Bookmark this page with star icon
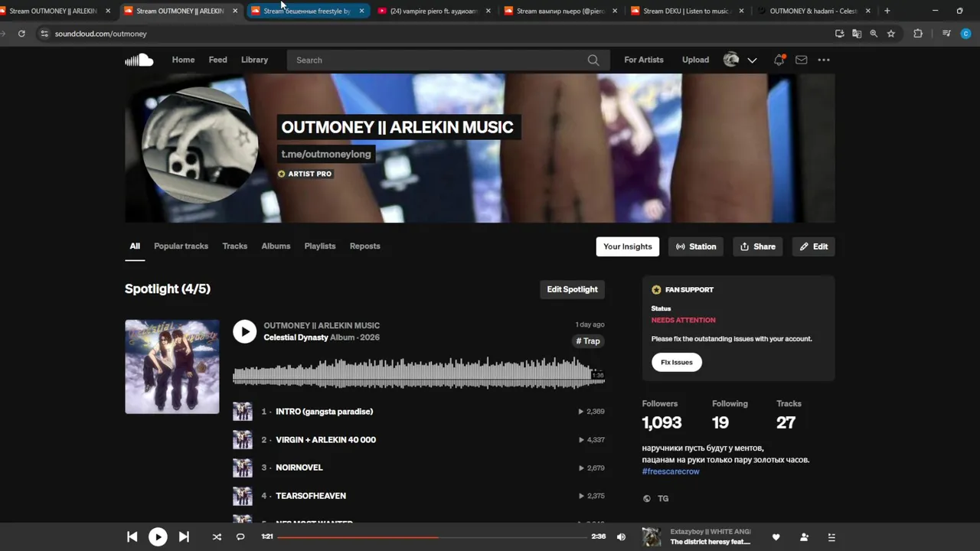980x551 pixels. coord(891,34)
